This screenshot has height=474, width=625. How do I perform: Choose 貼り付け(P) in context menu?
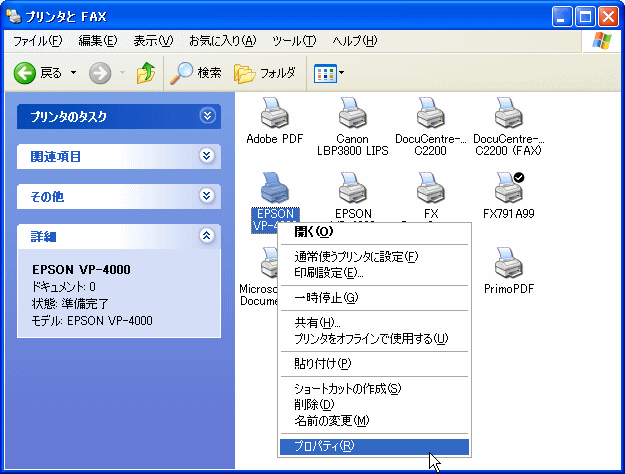tap(374, 364)
